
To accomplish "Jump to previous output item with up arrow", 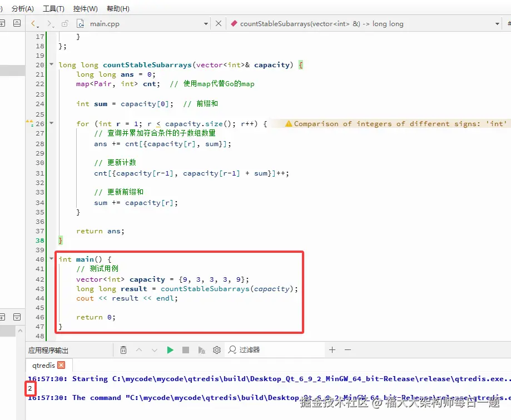I will (139, 350).
